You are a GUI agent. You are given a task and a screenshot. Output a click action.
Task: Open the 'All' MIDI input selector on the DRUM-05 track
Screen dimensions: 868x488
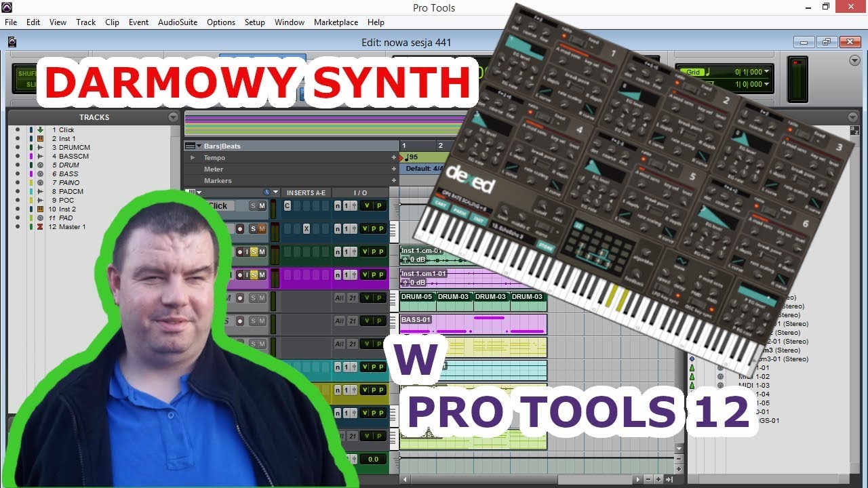tap(340, 298)
